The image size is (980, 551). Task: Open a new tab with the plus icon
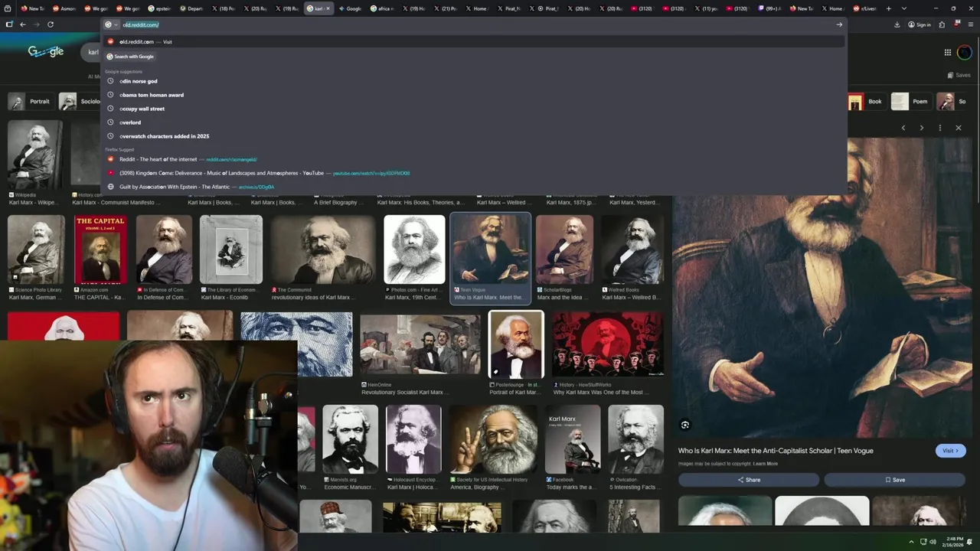(888, 8)
